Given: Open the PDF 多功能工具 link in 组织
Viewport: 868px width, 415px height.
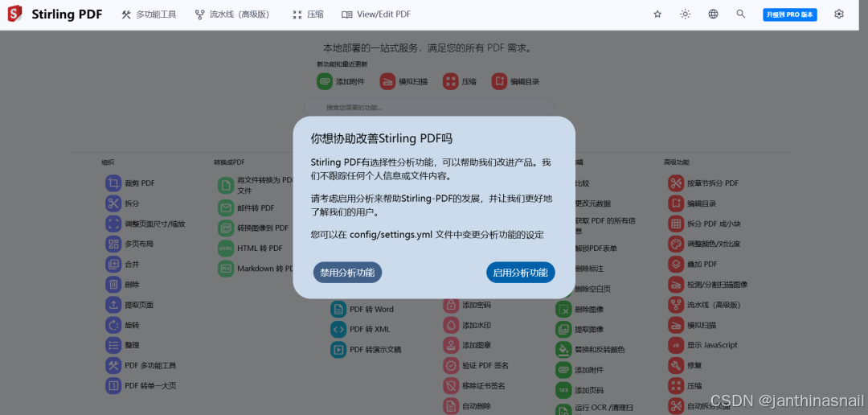Looking at the screenshot, I should pyautogui.click(x=141, y=365).
